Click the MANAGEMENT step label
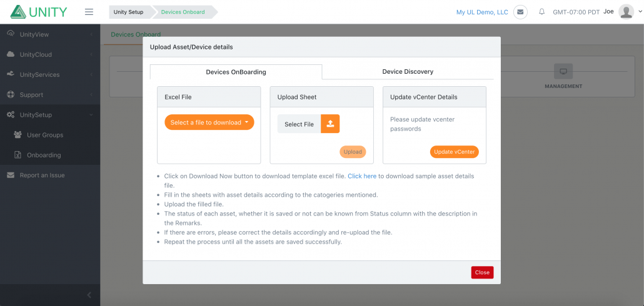Viewport: 644px width, 306px height. click(x=563, y=86)
